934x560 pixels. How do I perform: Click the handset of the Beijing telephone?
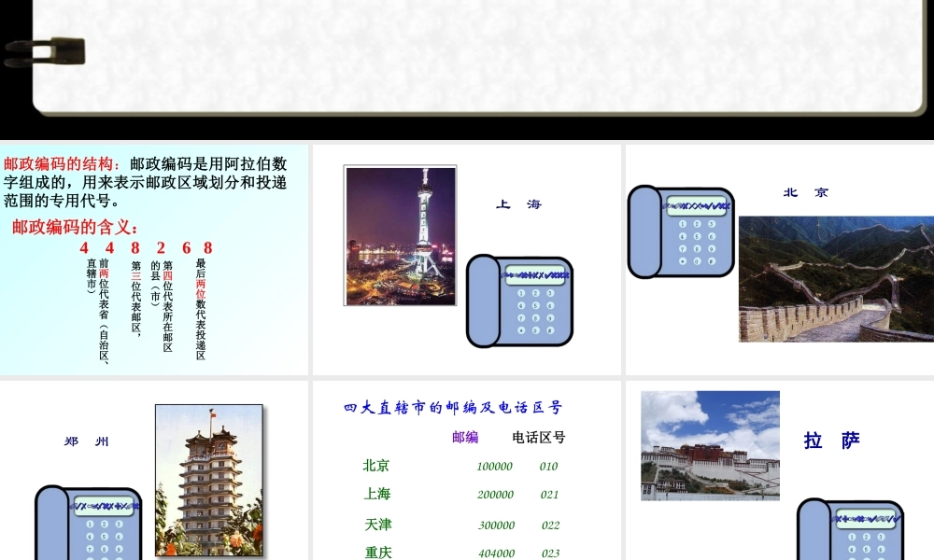pyautogui.click(x=647, y=233)
